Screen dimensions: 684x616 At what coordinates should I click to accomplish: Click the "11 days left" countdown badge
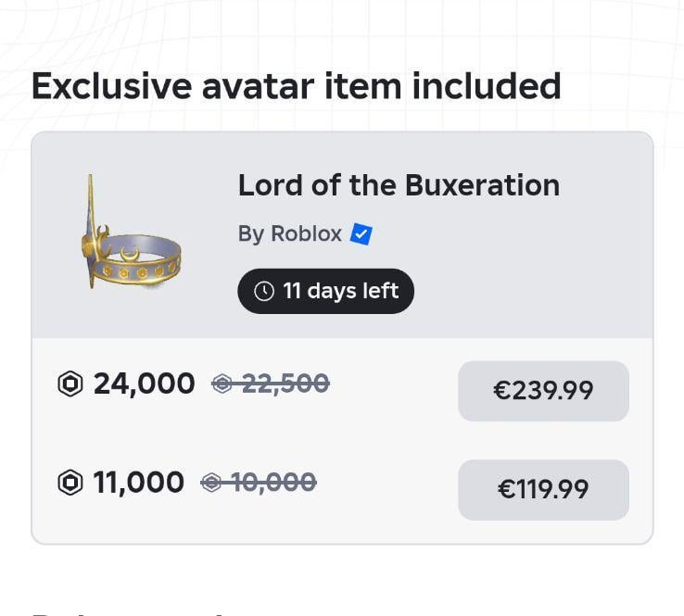tap(325, 291)
